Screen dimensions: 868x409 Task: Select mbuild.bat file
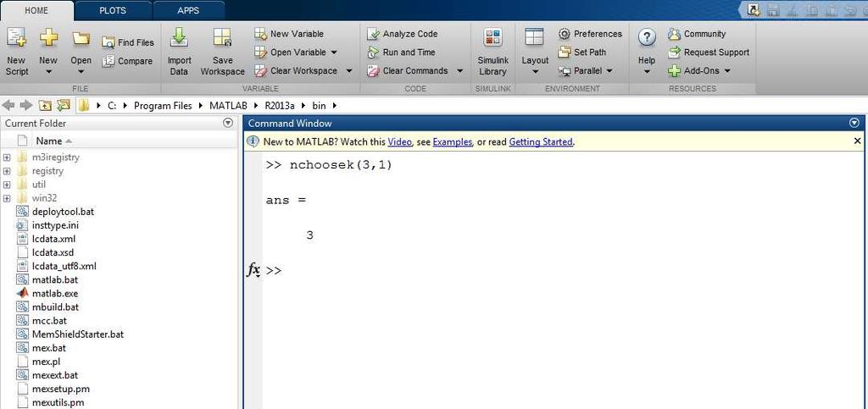[55, 307]
